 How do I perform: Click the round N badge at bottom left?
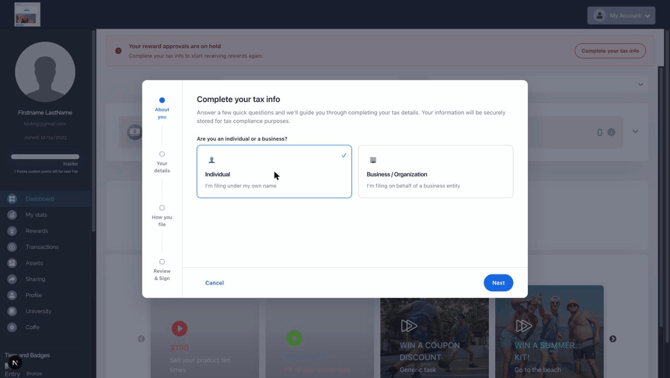(15, 363)
